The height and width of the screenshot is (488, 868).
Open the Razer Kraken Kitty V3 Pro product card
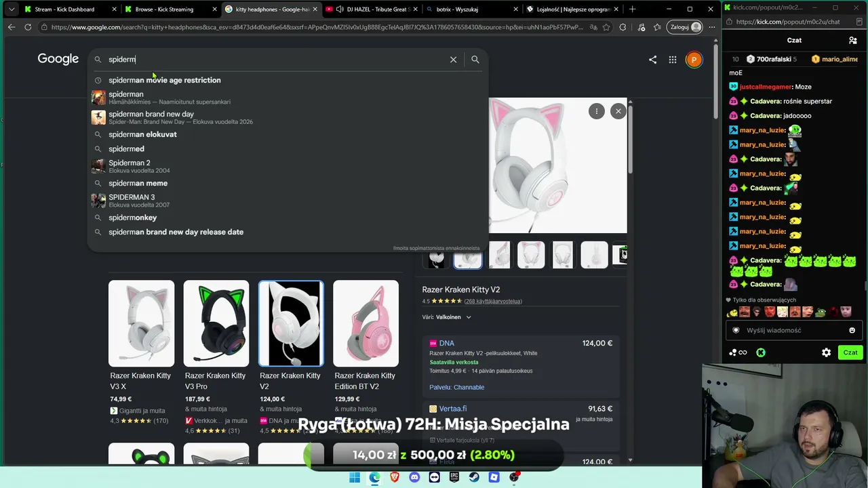click(x=216, y=356)
